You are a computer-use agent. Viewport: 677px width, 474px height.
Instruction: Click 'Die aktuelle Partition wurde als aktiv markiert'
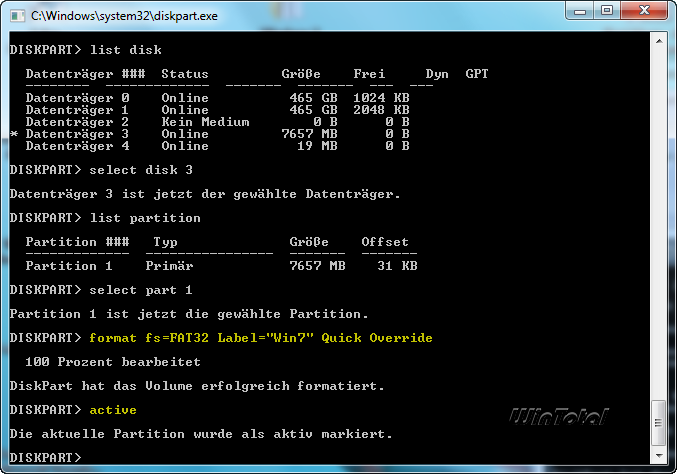pyautogui.click(x=201, y=434)
